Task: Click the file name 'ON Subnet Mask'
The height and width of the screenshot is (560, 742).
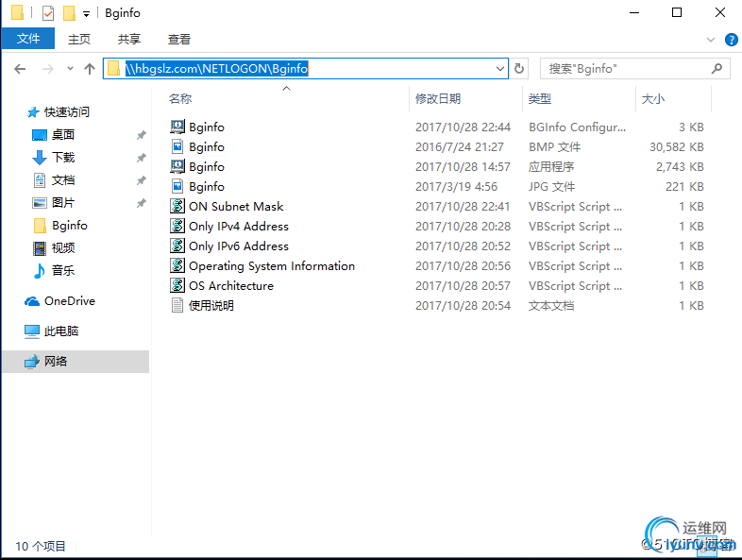Action: [x=236, y=207]
